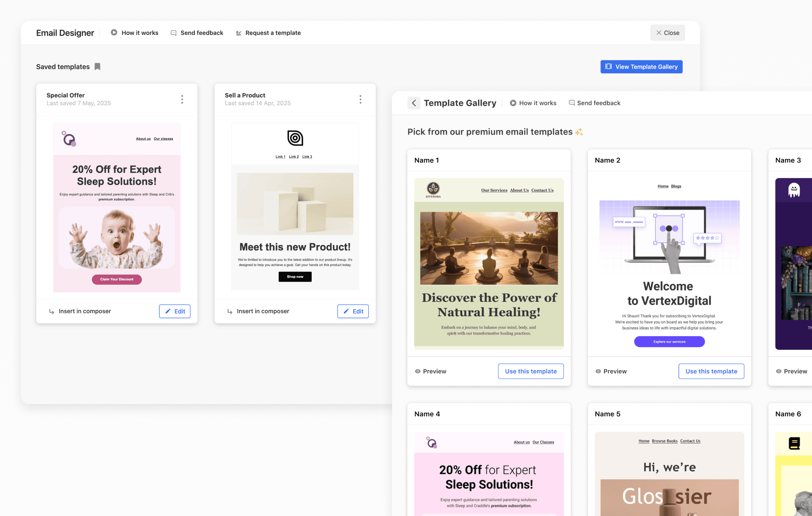Click the Template Gallery heading
812x516 pixels.
click(460, 103)
